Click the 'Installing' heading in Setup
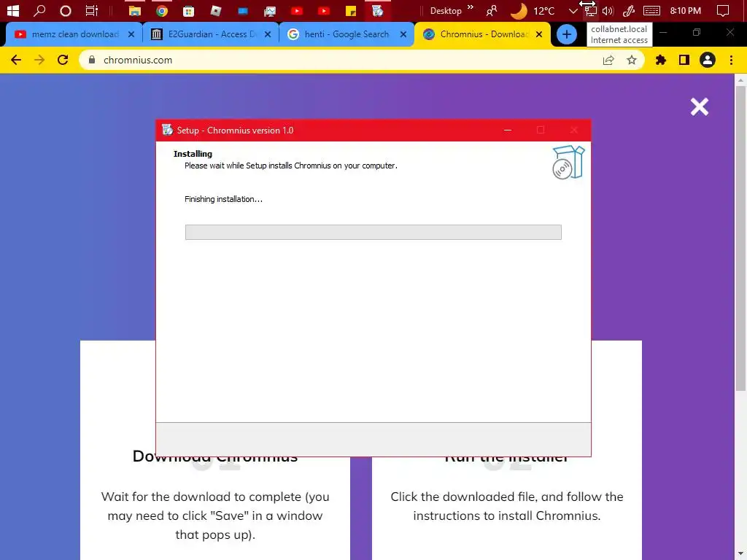Screen dimensions: 747x560 pyautogui.click(x=193, y=154)
